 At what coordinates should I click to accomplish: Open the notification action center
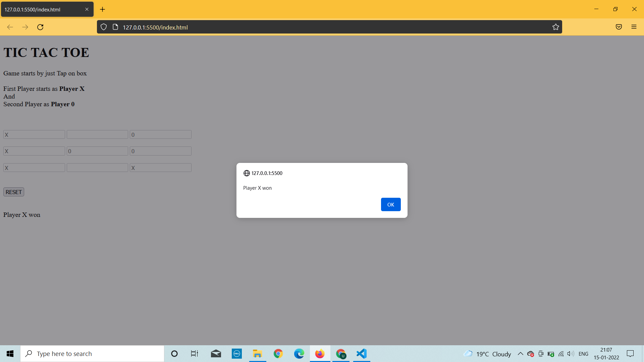[x=630, y=354]
